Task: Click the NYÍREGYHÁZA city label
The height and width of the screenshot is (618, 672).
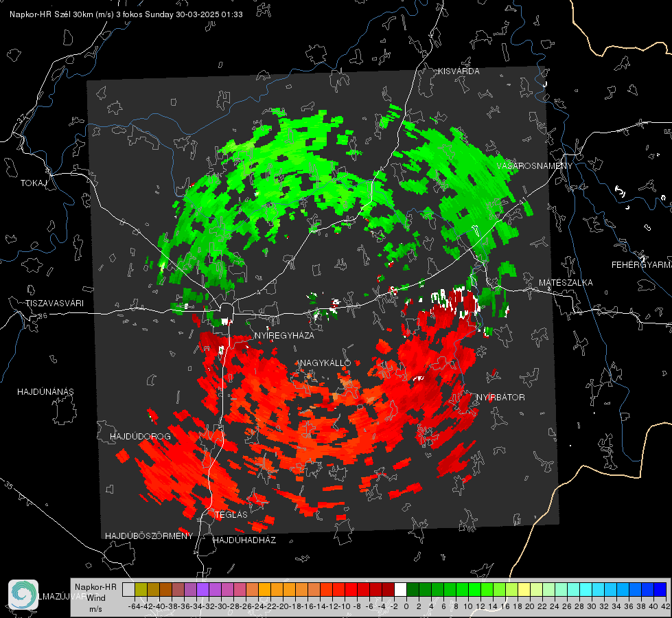Action: [284, 335]
